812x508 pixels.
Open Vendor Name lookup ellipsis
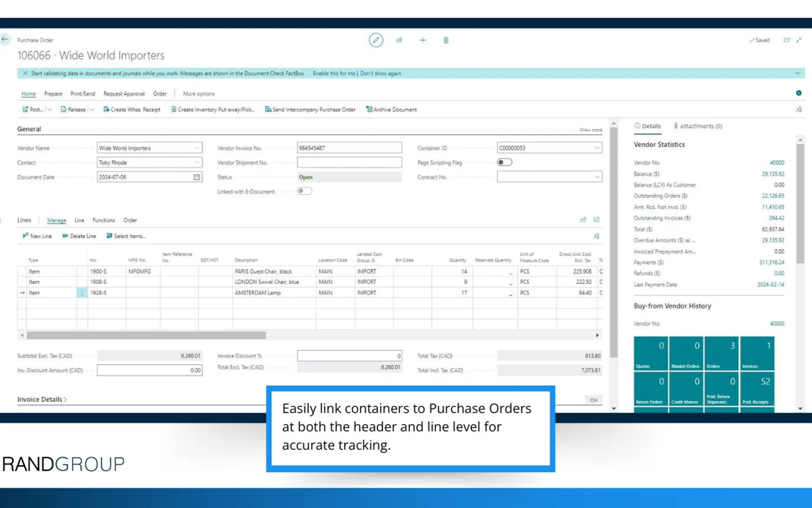point(196,148)
